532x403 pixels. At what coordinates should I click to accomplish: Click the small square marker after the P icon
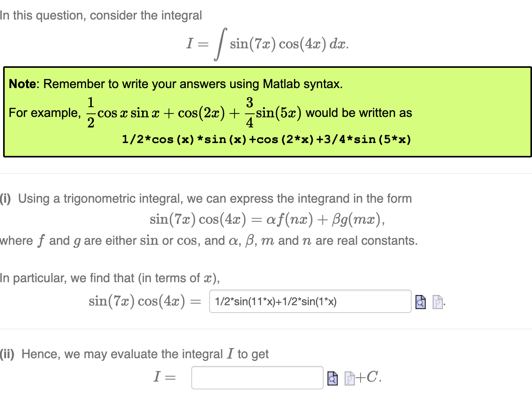coord(444,304)
